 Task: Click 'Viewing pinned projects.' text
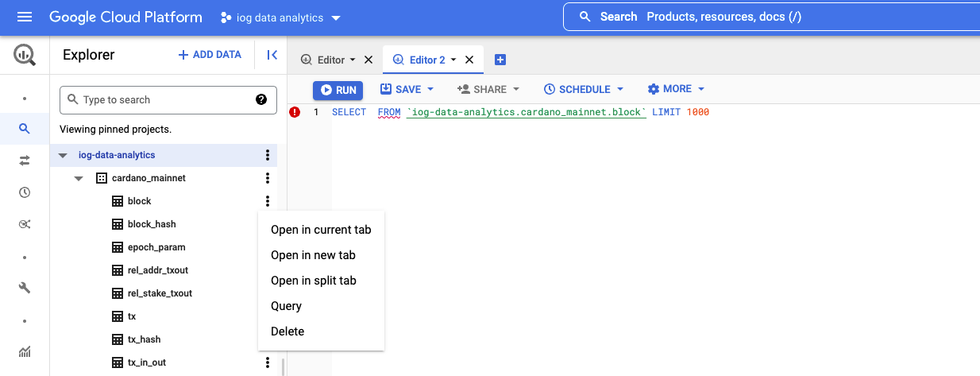(115, 129)
